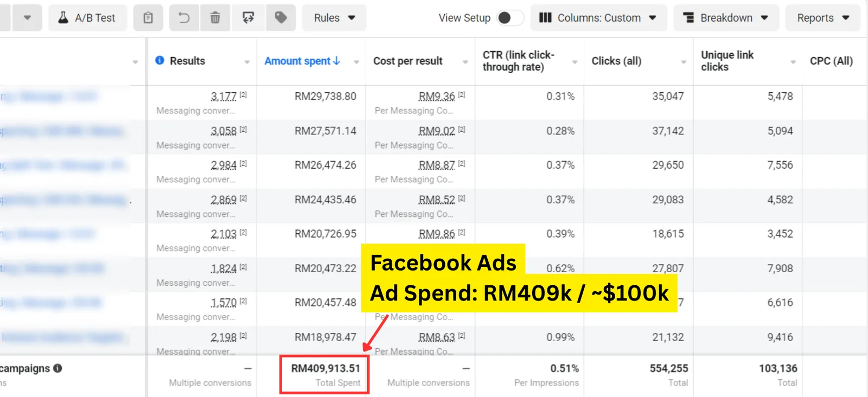Open the Rules dropdown
The image size is (868, 397).
point(334,18)
